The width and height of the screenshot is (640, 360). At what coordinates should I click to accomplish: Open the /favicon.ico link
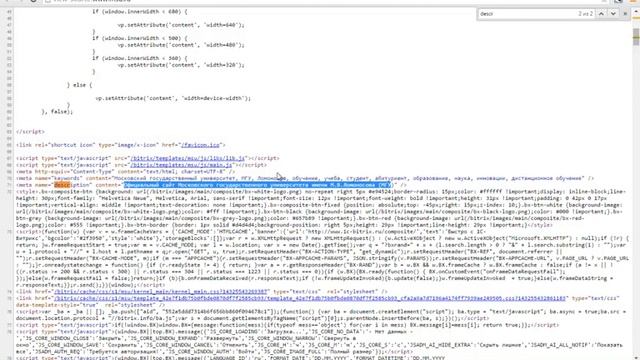(x=200, y=145)
